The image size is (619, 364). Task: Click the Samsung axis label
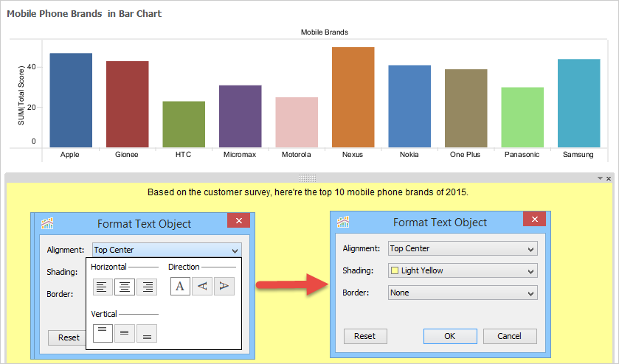578,155
